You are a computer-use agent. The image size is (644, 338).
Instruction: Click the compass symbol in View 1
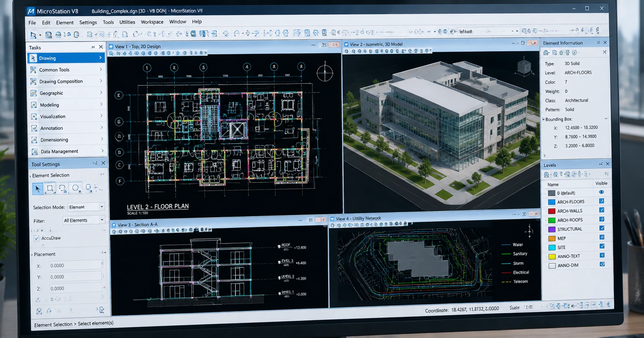(325, 72)
